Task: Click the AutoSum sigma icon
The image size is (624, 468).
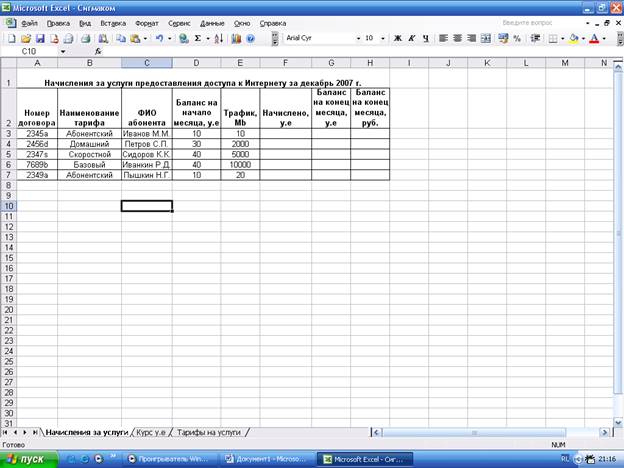Action: (x=197, y=39)
